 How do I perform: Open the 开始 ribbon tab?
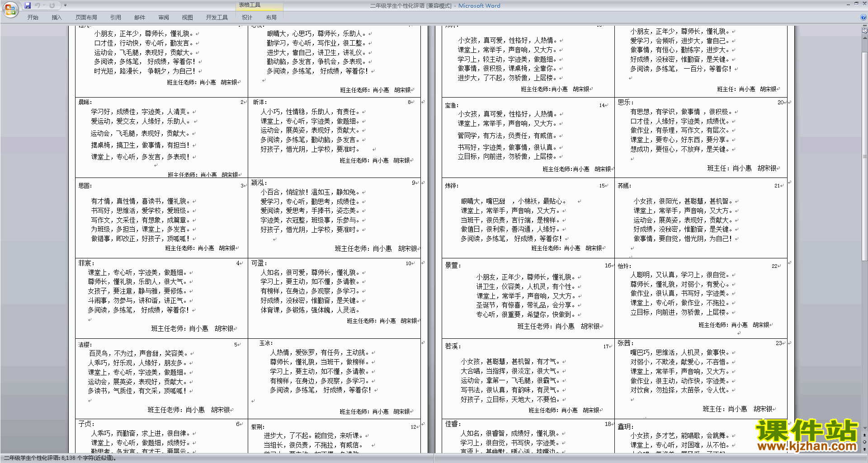point(33,17)
